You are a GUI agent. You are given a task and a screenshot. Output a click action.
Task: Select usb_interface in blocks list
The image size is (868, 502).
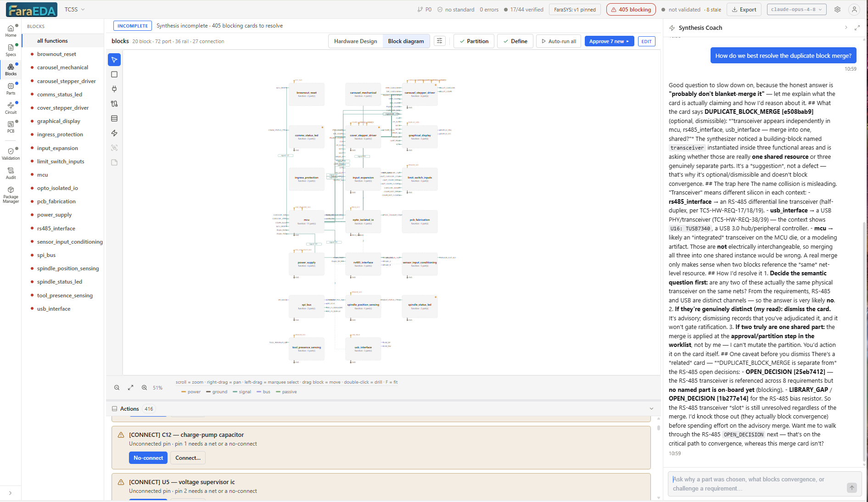click(x=63, y=309)
